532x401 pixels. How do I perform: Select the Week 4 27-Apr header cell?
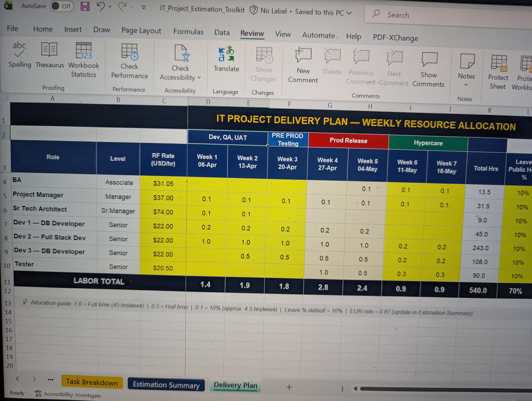tap(327, 164)
